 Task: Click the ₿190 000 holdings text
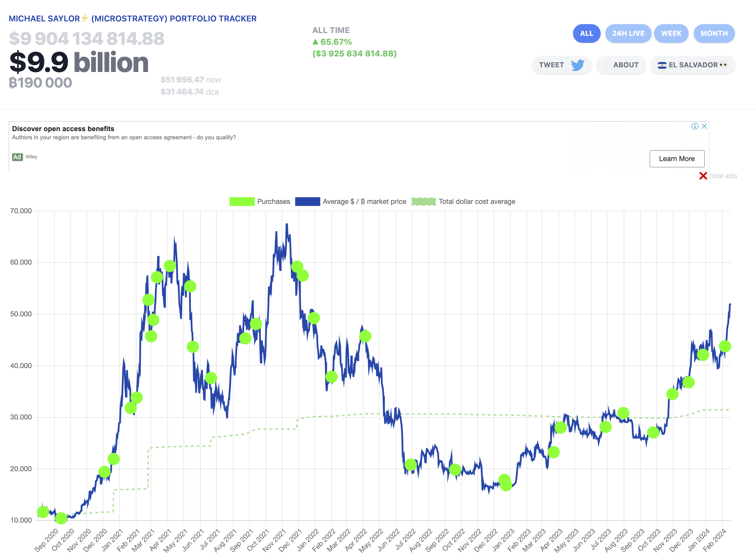click(40, 82)
